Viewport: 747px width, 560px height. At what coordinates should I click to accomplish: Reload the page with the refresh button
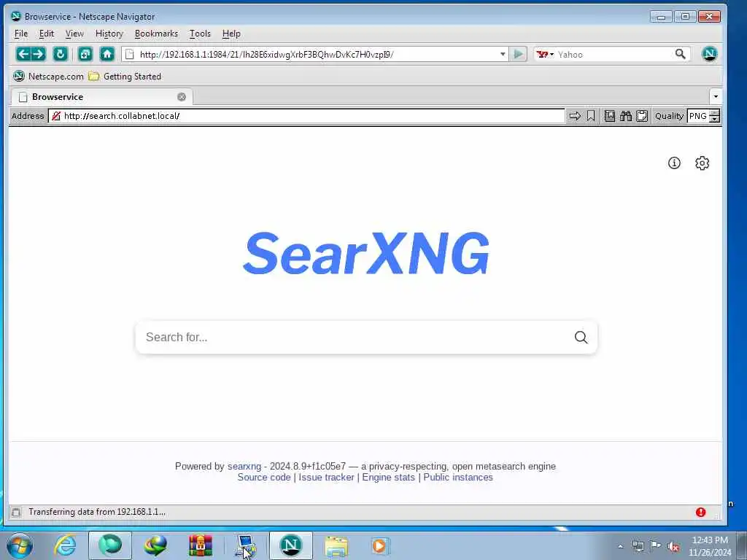(x=60, y=54)
